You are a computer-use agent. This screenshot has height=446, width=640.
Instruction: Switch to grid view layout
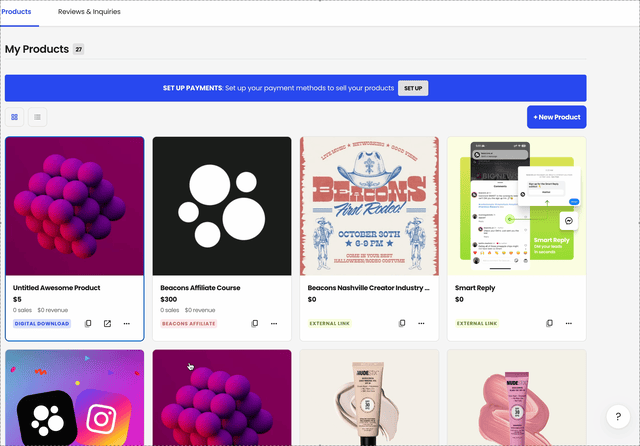tap(14, 117)
